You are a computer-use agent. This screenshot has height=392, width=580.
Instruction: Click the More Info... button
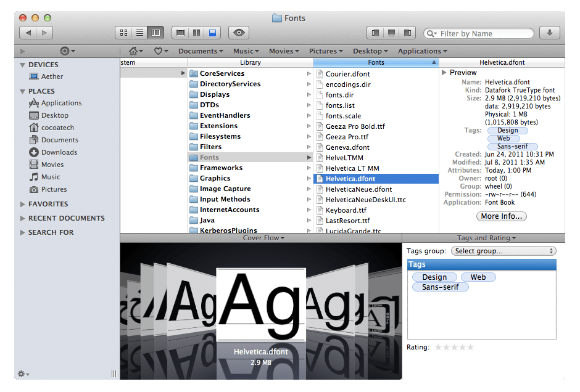click(x=501, y=216)
